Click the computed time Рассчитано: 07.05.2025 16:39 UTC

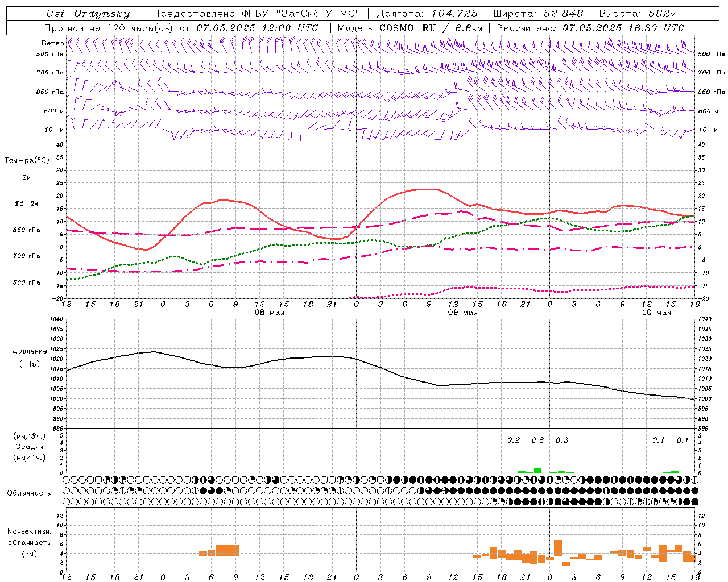click(x=590, y=28)
